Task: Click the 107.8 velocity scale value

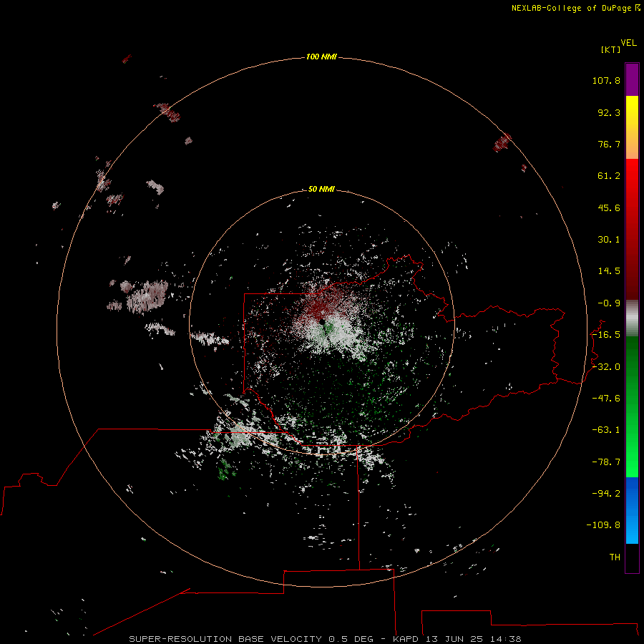Action: (x=606, y=80)
